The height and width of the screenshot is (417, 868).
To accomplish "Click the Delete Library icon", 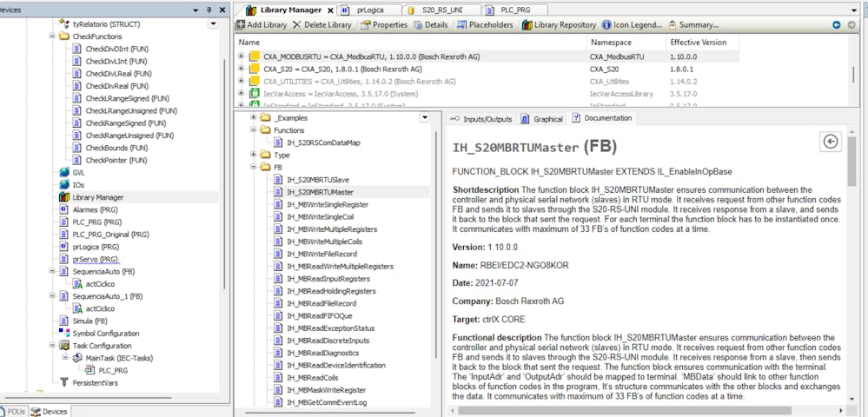I will tap(296, 25).
